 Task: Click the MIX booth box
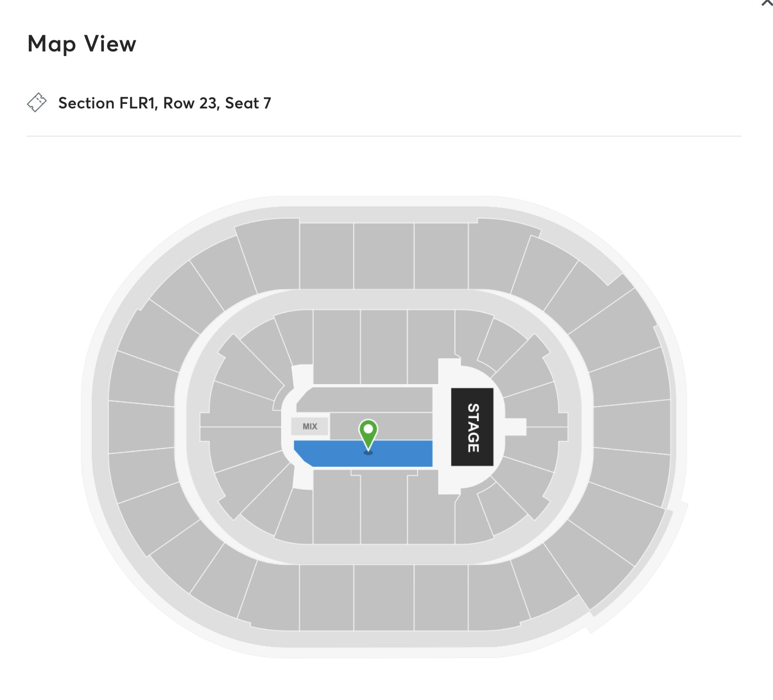click(x=310, y=426)
